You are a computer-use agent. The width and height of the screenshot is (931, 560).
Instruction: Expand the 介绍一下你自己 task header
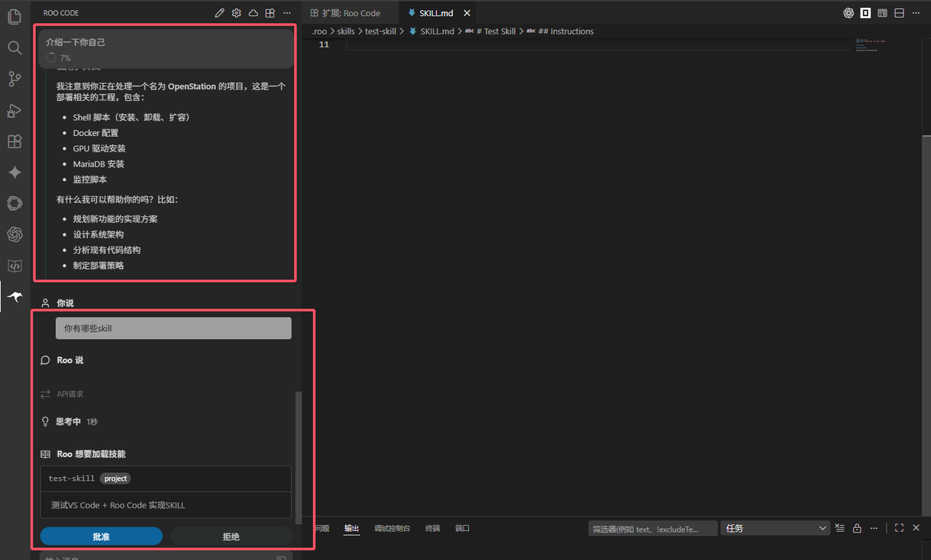pyautogui.click(x=166, y=49)
